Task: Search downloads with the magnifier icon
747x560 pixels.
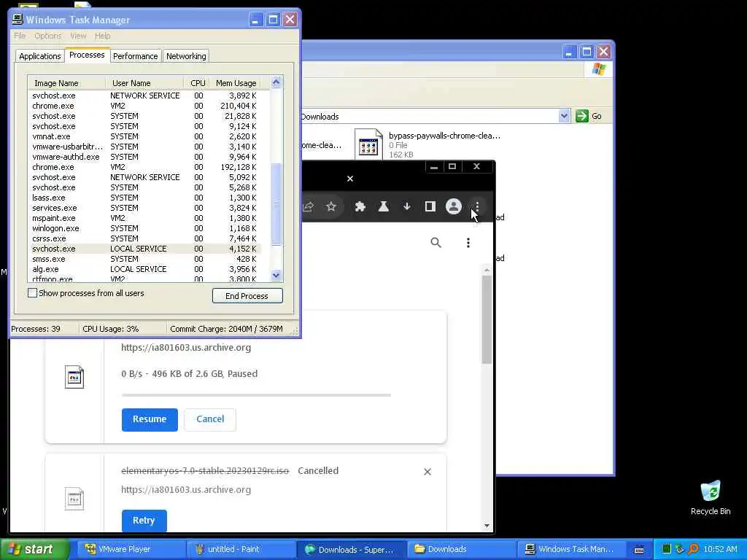Action: pos(436,242)
